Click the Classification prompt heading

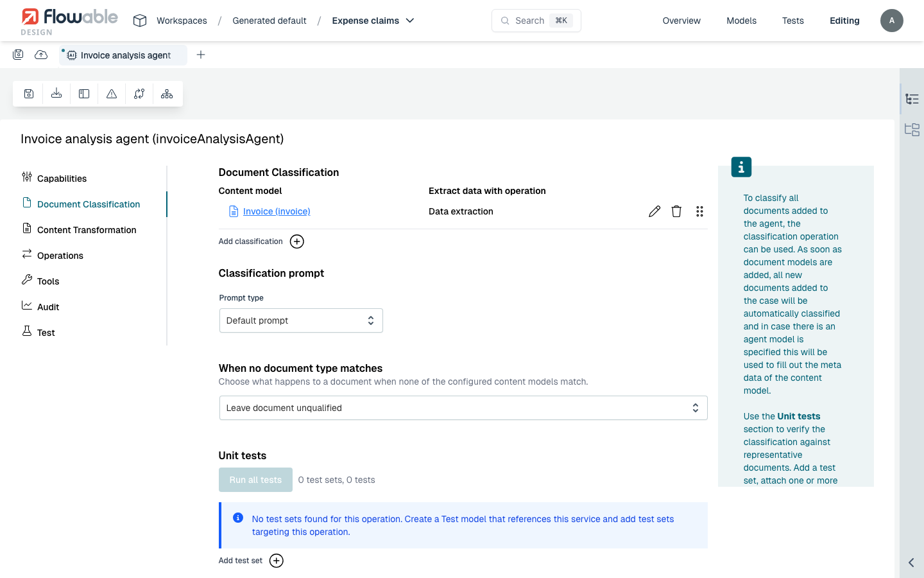(271, 273)
